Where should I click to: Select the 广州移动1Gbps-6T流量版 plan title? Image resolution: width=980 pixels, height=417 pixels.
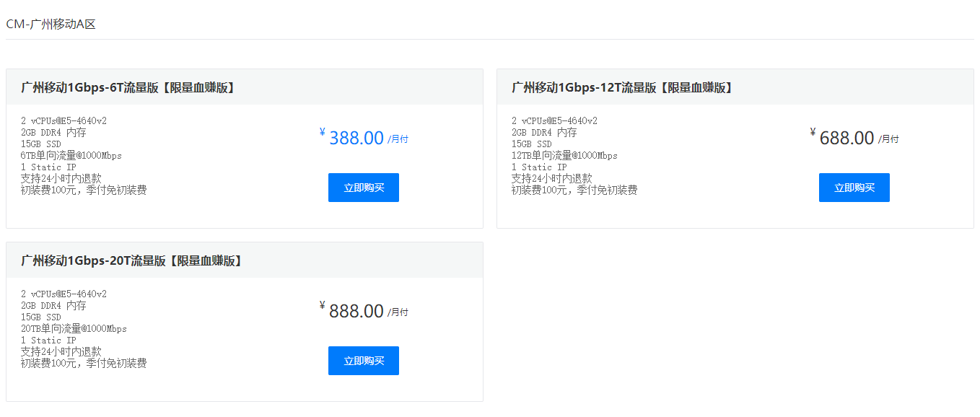[128, 87]
